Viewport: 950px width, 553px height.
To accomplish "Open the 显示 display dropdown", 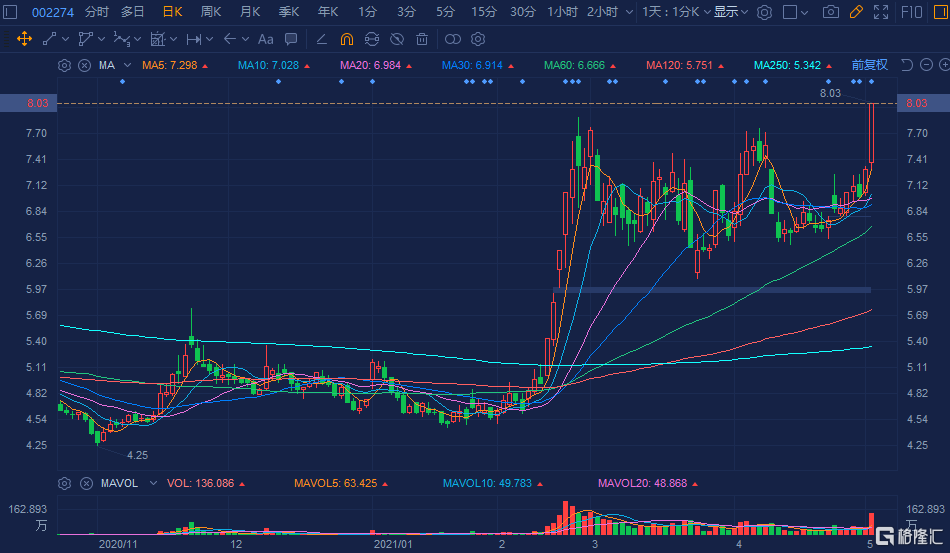I will (731, 12).
